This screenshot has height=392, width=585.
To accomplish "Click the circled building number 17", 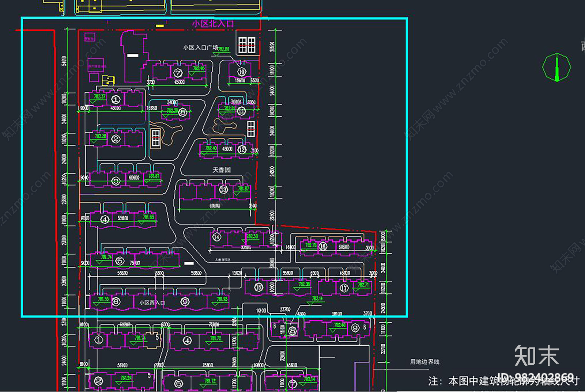I will coord(344,288).
